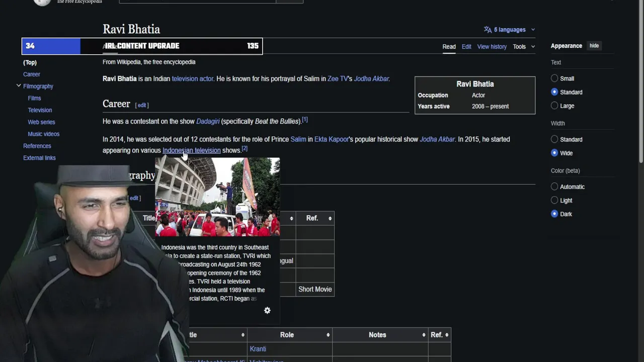Choose Standard page width
644x362 pixels.
[554, 139]
